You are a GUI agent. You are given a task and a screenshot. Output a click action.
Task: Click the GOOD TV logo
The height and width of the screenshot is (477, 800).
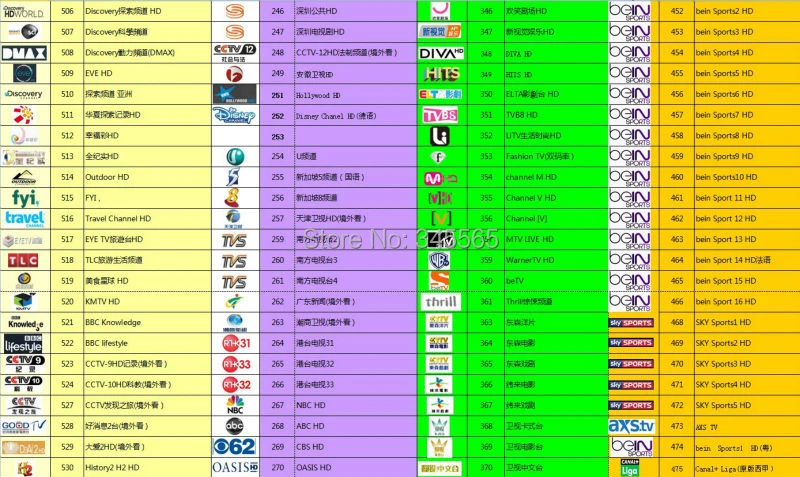click(x=23, y=425)
